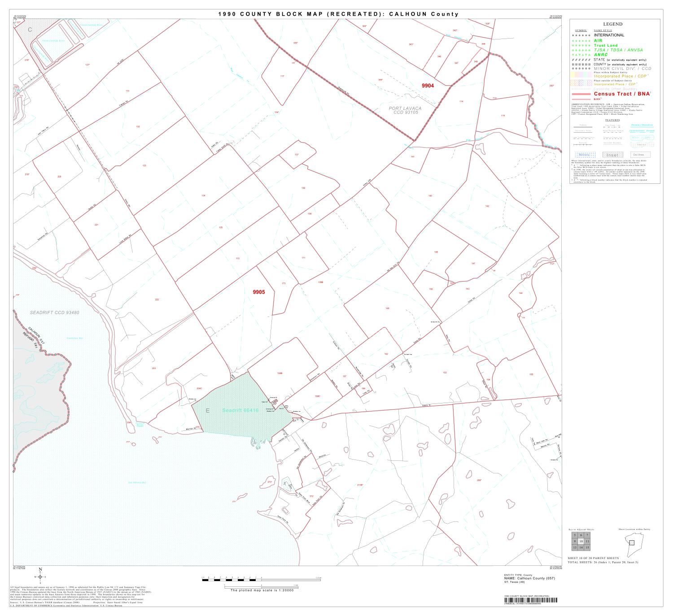This screenshot has height=616, width=673.
Task: Toggle the Military boundary feature in legend
Action: pyautogui.click(x=586, y=154)
